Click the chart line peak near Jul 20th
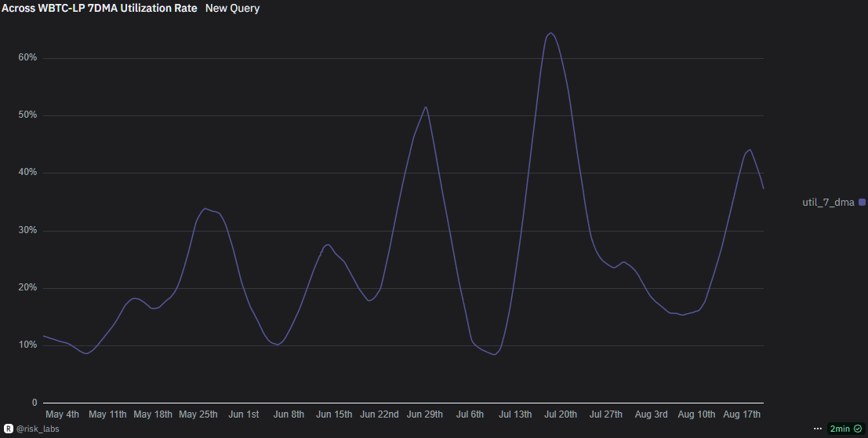868x438 pixels. [x=550, y=33]
